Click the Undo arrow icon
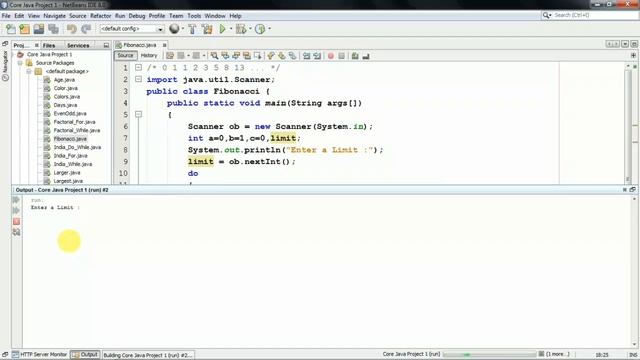The width and height of the screenshot is (640, 360). coord(71,29)
